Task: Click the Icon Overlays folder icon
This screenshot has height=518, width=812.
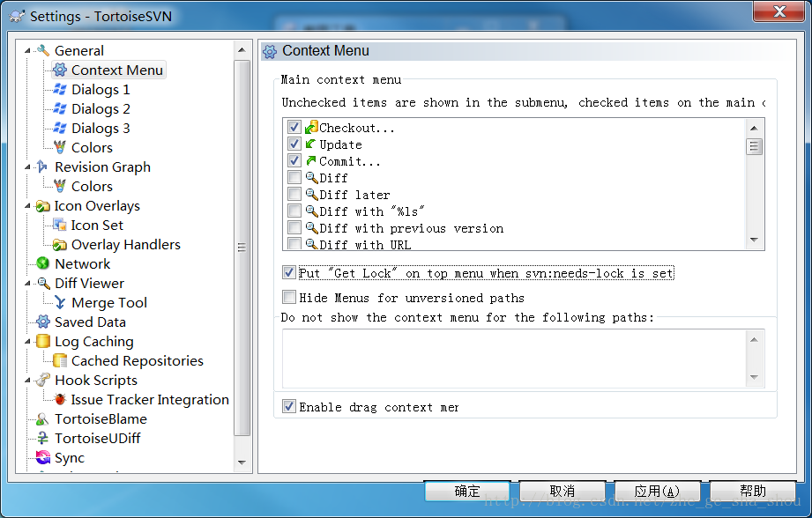Action: click(43, 206)
